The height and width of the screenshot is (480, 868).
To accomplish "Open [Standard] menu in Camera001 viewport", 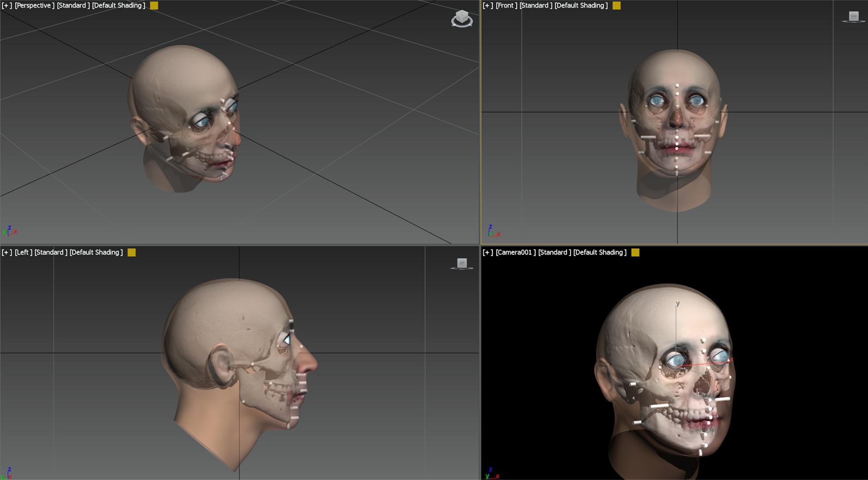I will click(554, 252).
